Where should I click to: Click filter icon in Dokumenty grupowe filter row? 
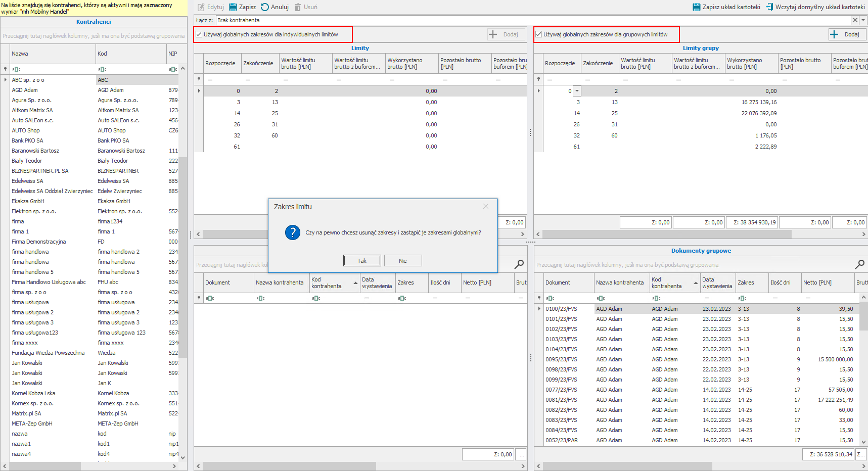coord(539,298)
